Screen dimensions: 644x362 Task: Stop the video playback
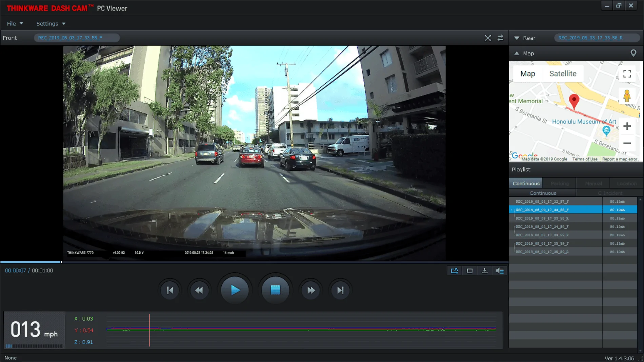(275, 290)
